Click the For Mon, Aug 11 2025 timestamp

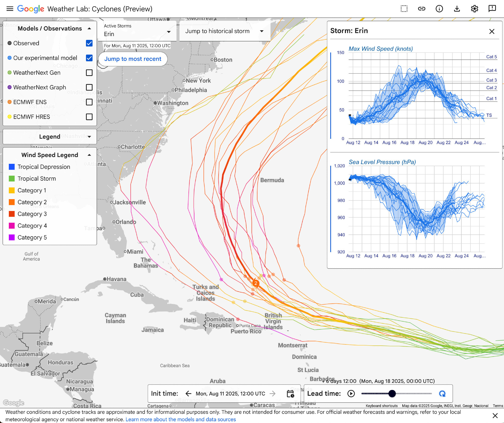[x=137, y=46]
